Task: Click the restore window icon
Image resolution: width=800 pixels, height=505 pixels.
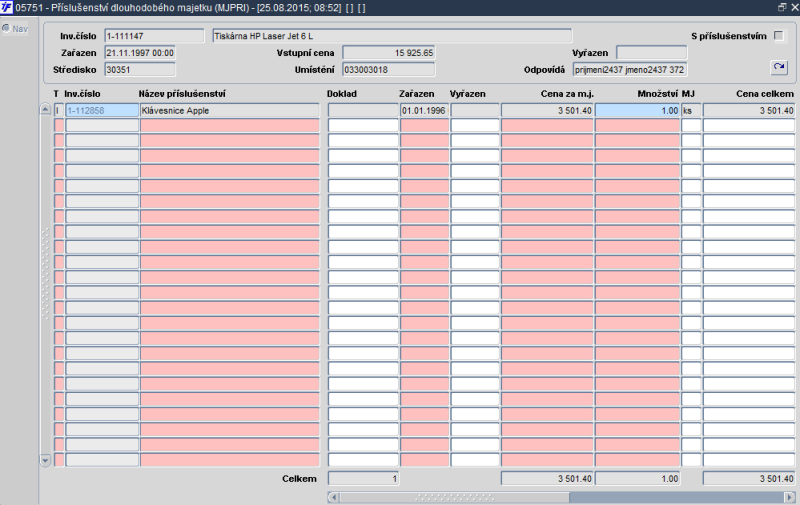Action: 781,7
